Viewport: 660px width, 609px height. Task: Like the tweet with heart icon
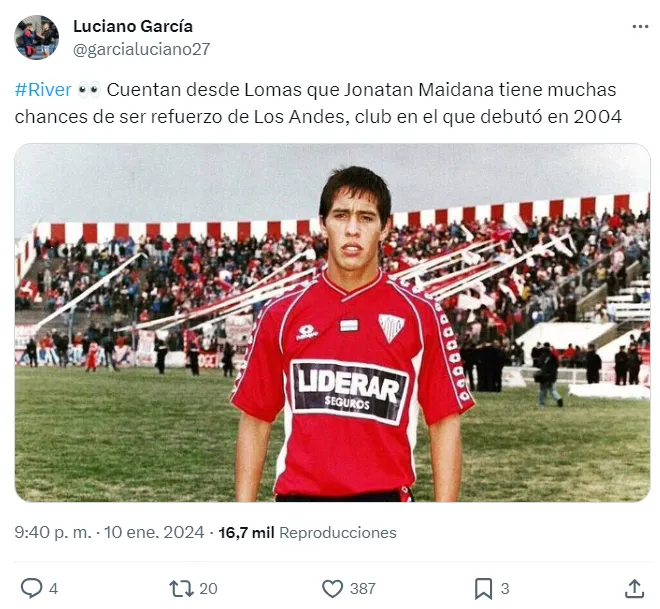(x=333, y=588)
